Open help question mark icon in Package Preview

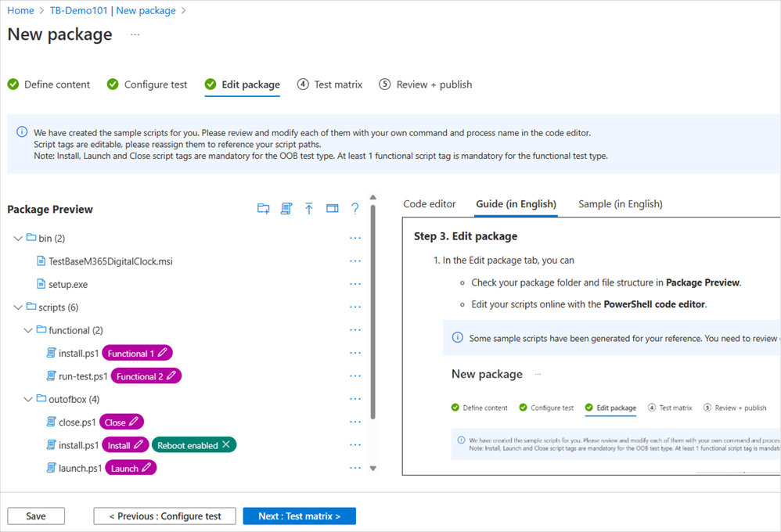coord(355,209)
